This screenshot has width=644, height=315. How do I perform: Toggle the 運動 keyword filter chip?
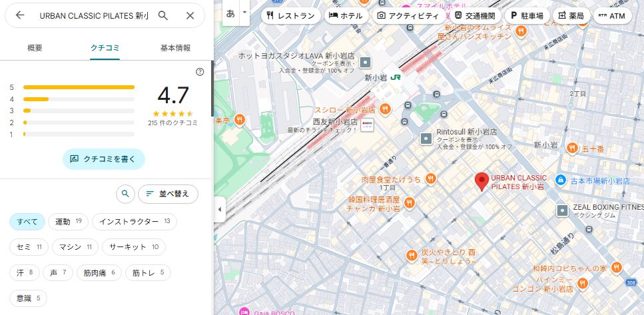(69, 221)
